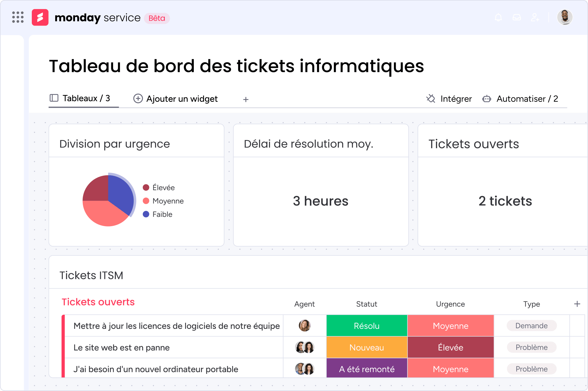This screenshot has height=391, width=588.
Task: Click the plus circle icon for widget
Action: coord(138,99)
